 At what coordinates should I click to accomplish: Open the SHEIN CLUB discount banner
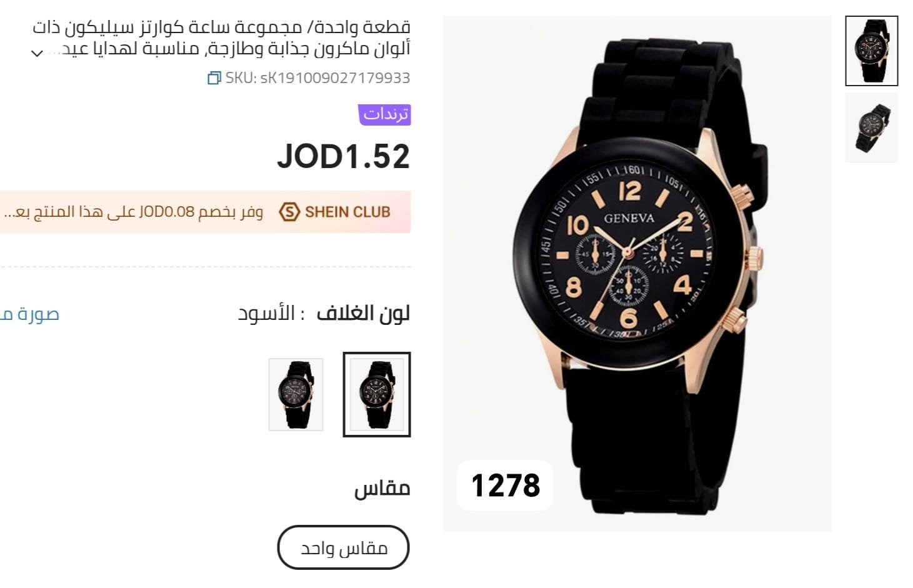[205, 212]
